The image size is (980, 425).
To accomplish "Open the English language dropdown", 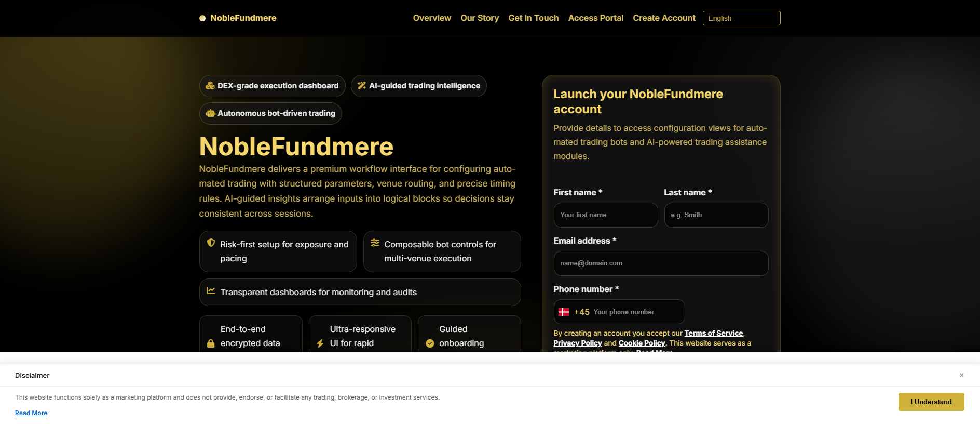I will pyautogui.click(x=741, y=18).
